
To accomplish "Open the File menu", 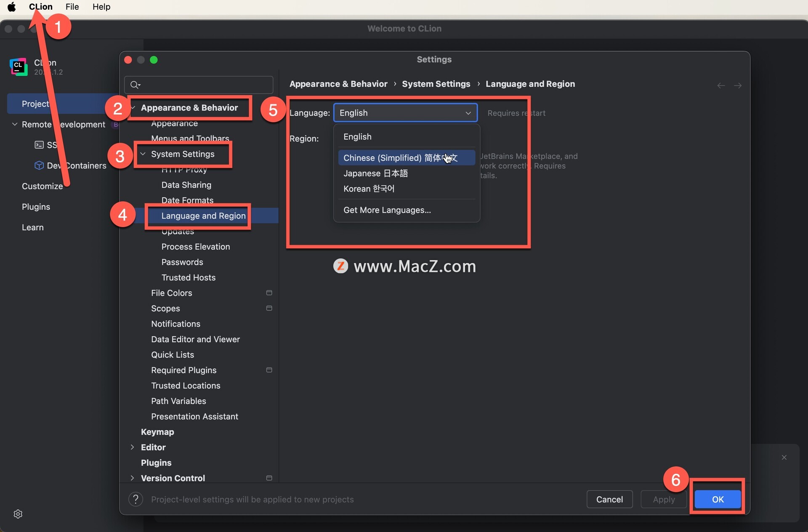I will (72, 7).
